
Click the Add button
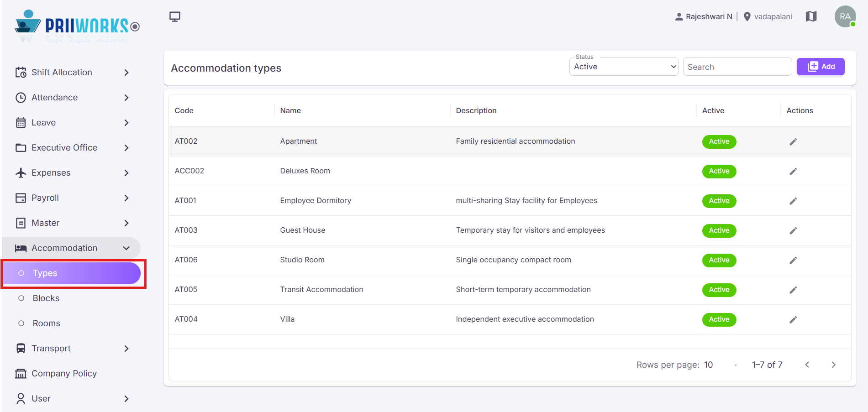(821, 67)
